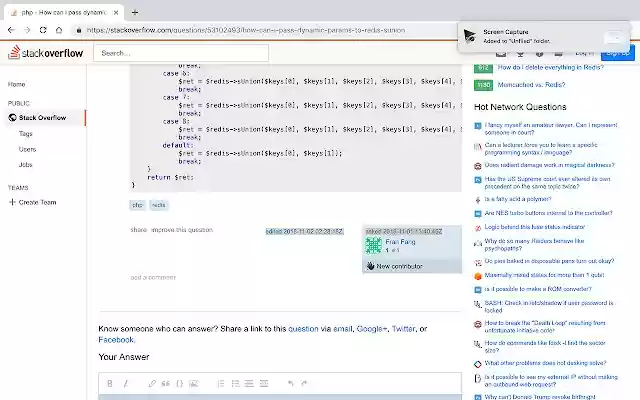Screen dimensions: 640x400
Task: Click the New contributor label in user card
Action: 399,266
